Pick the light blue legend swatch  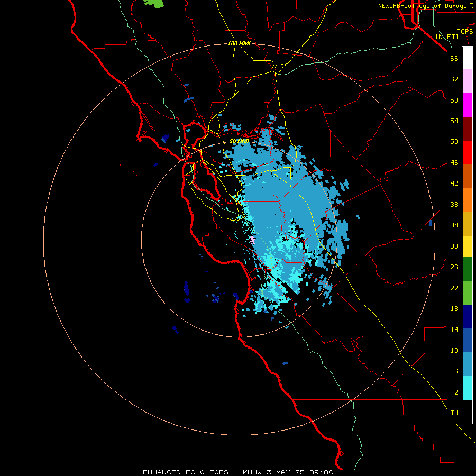467,364
